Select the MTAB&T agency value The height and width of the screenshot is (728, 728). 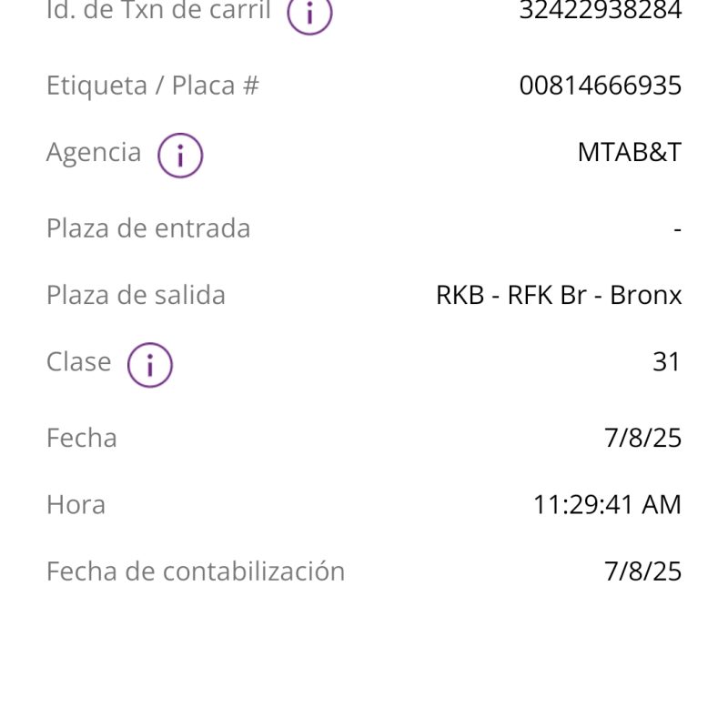click(x=629, y=152)
